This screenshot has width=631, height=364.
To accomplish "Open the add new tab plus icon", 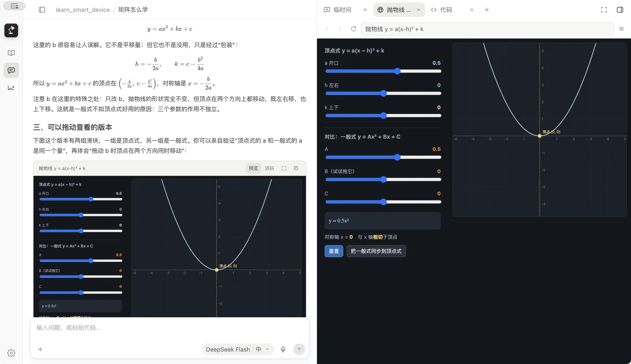I will (x=487, y=10).
